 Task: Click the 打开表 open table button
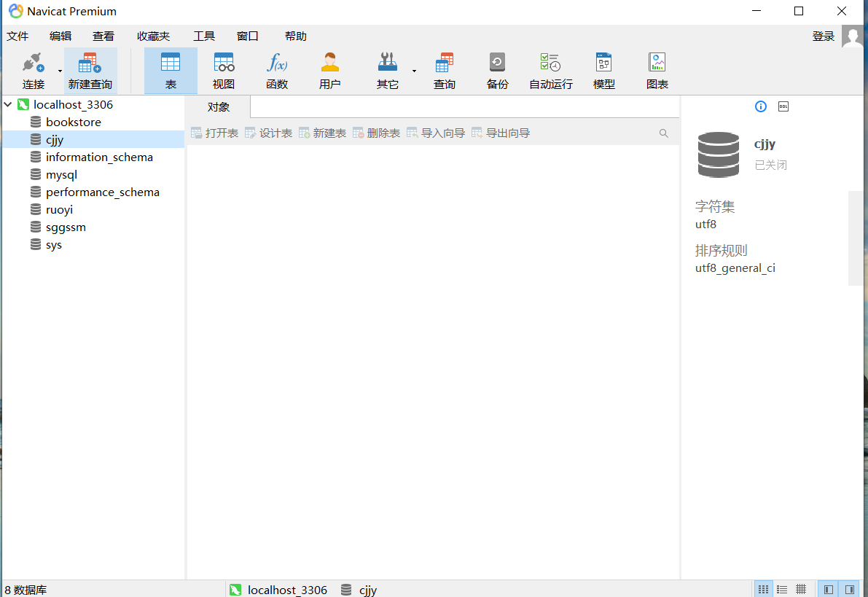(215, 133)
